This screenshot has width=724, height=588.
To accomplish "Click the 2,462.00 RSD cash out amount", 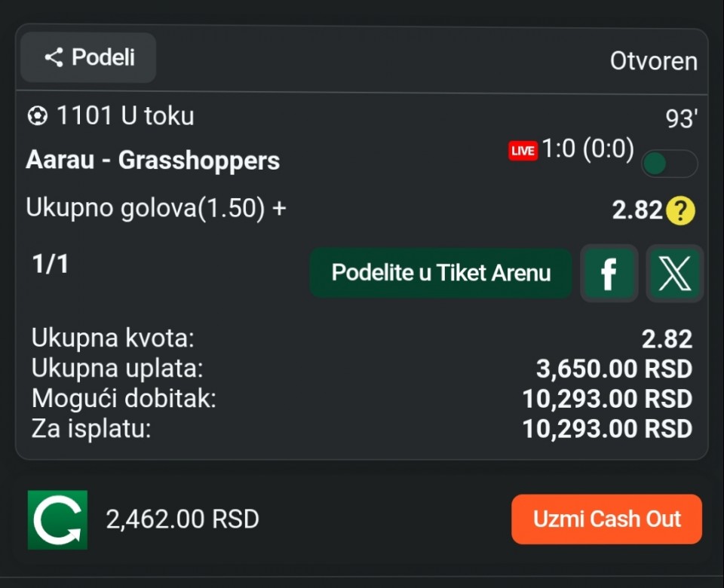I will pyautogui.click(x=183, y=519).
